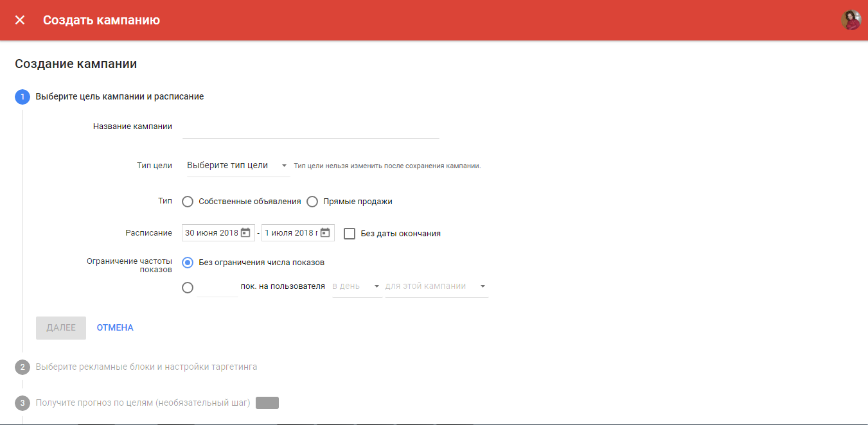Select the 'Прямые продажи' radio button

(312, 201)
